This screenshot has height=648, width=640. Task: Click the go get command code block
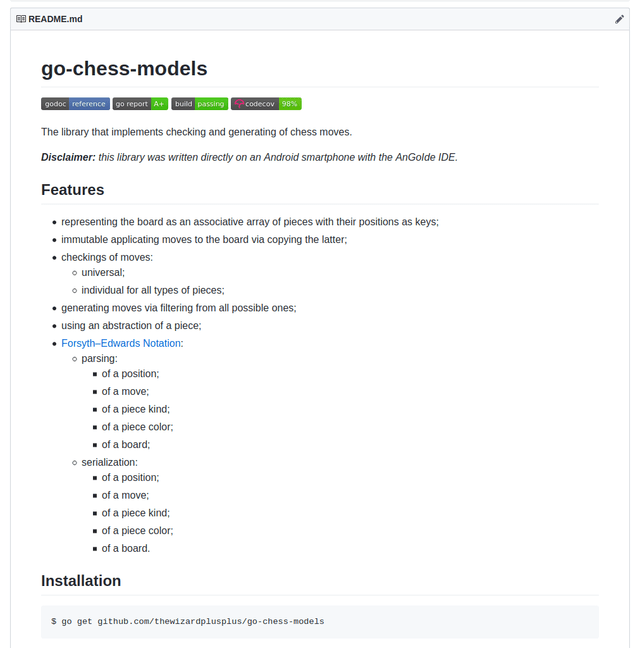320,622
